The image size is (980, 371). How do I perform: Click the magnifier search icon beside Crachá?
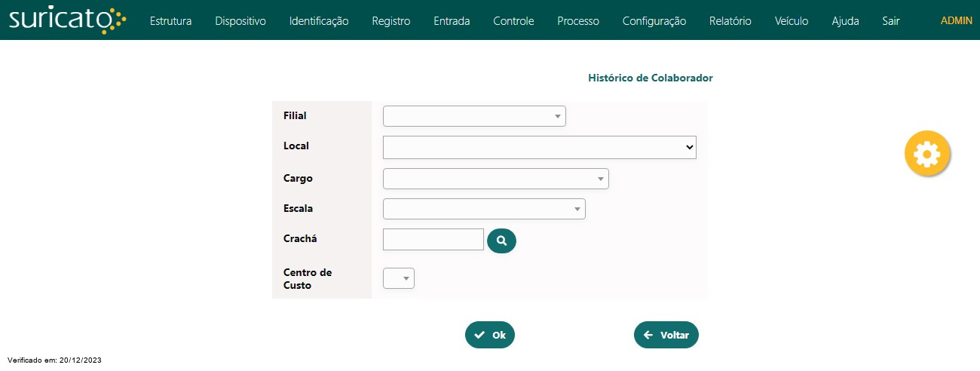tap(501, 241)
